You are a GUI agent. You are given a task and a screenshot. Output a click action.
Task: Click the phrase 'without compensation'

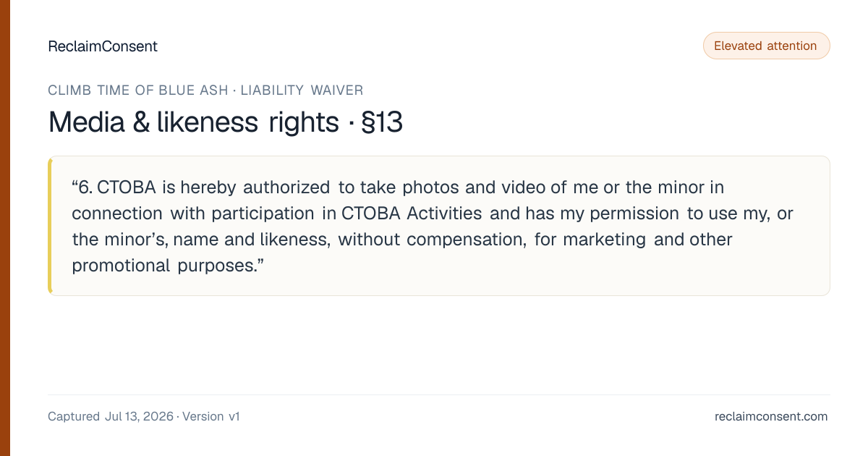(432, 240)
